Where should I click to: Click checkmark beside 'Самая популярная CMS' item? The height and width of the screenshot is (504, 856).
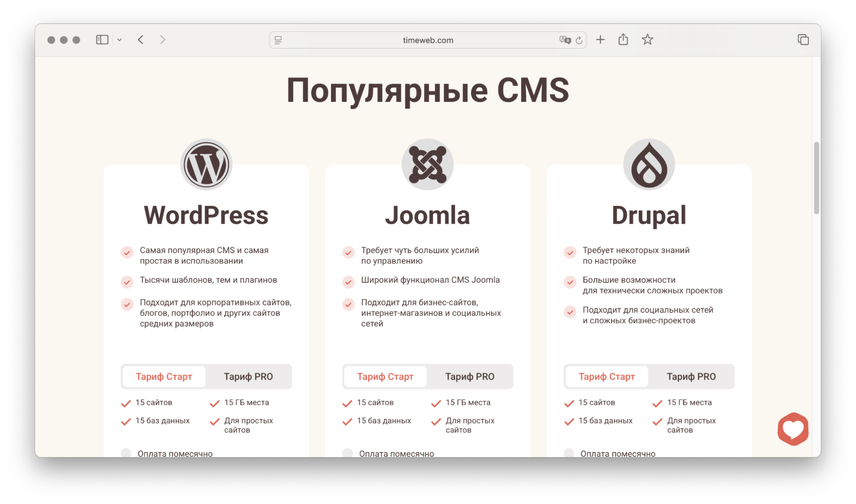127,252
